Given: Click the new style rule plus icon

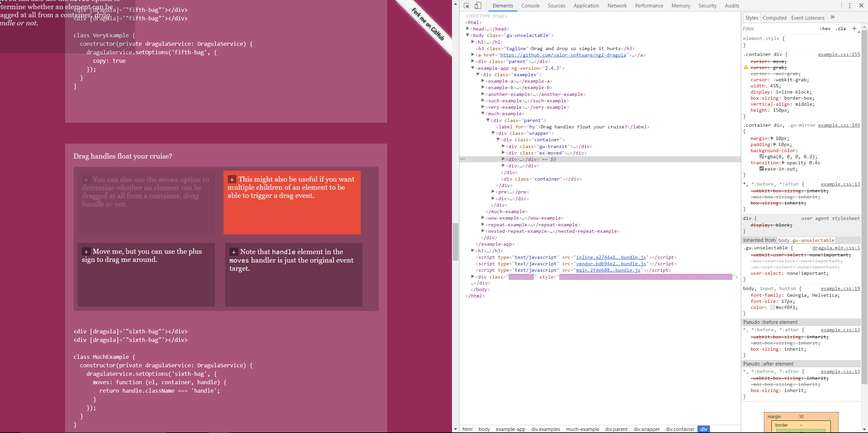Looking at the screenshot, I should tap(854, 28).
